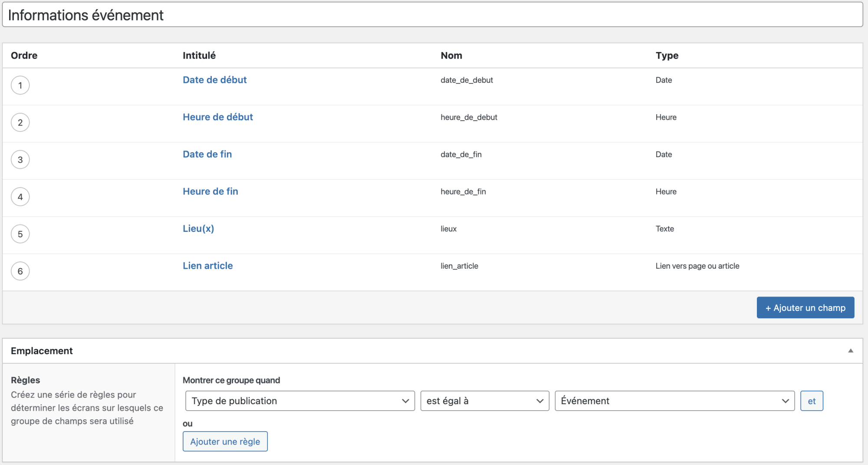Click the order handle numbered 4
Screen dimensions: 868x465
tap(20, 197)
